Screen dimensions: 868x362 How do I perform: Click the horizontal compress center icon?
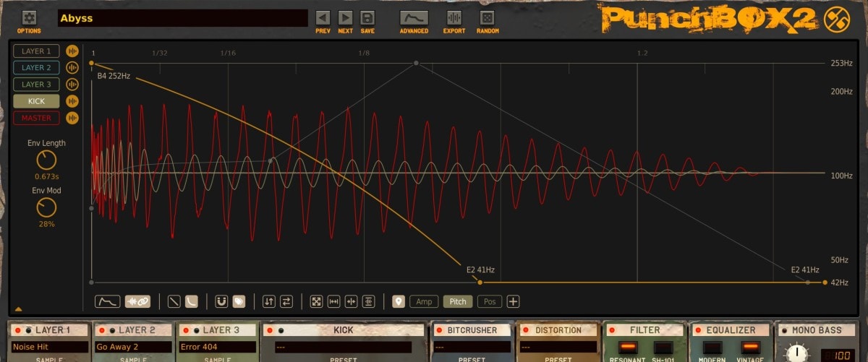(x=351, y=301)
